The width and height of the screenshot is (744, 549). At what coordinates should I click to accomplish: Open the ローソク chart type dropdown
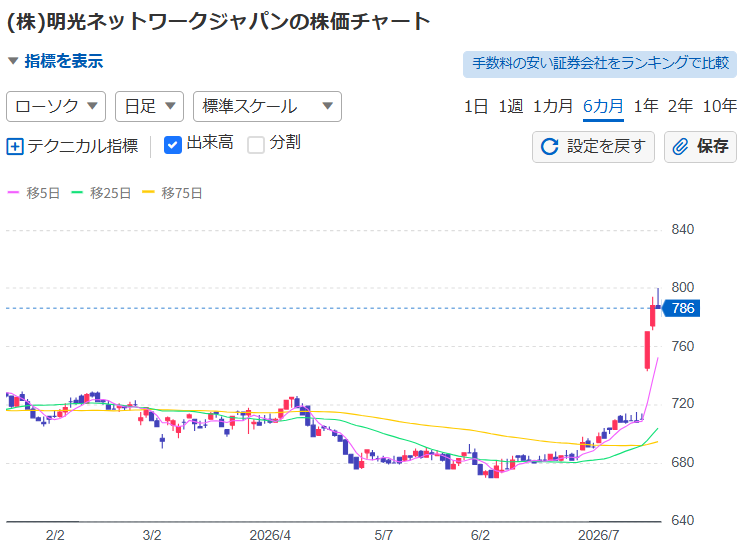[x=56, y=106]
